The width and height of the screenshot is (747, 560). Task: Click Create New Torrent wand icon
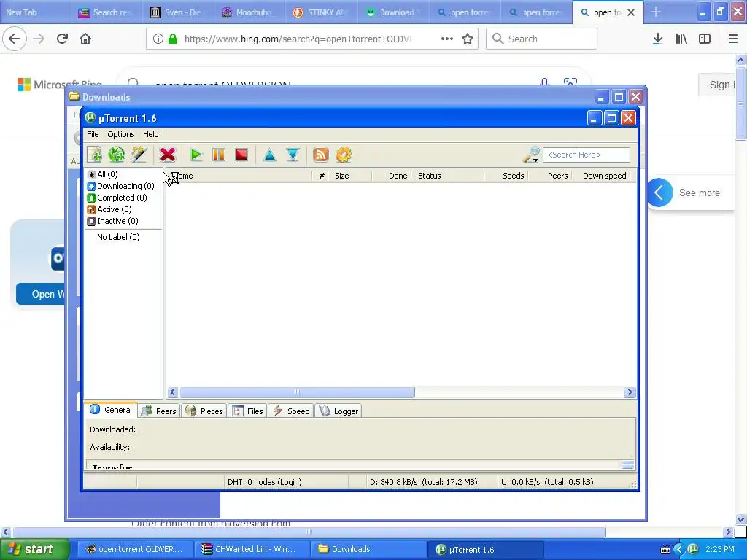(139, 155)
